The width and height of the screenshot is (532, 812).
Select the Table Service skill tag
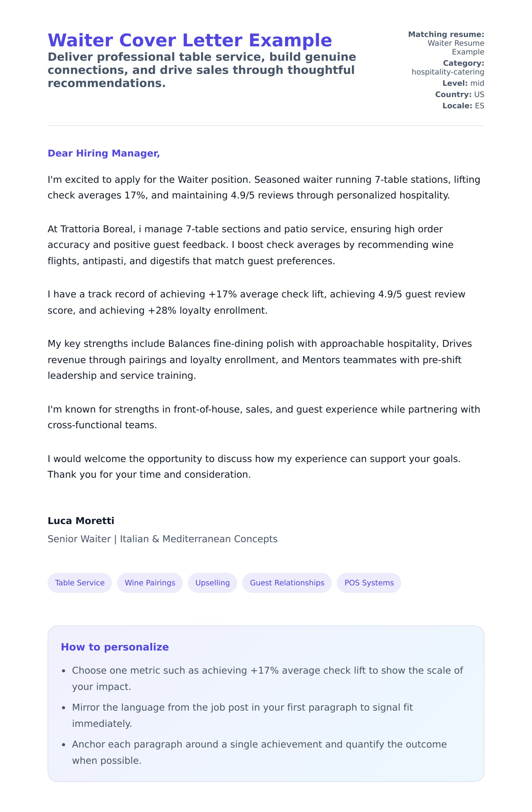pyautogui.click(x=79, y=583)
